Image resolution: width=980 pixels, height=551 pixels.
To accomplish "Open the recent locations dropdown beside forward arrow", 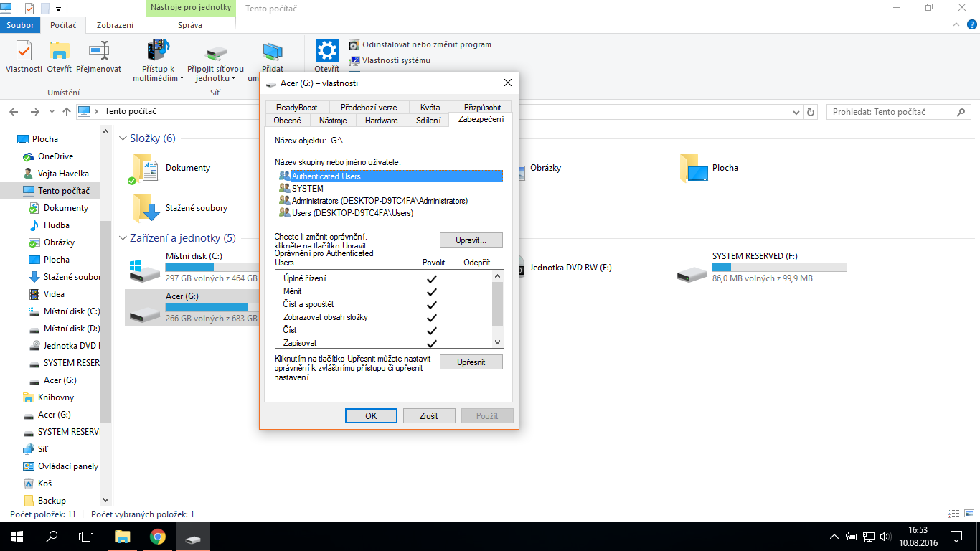I will (x=50, y=113).
